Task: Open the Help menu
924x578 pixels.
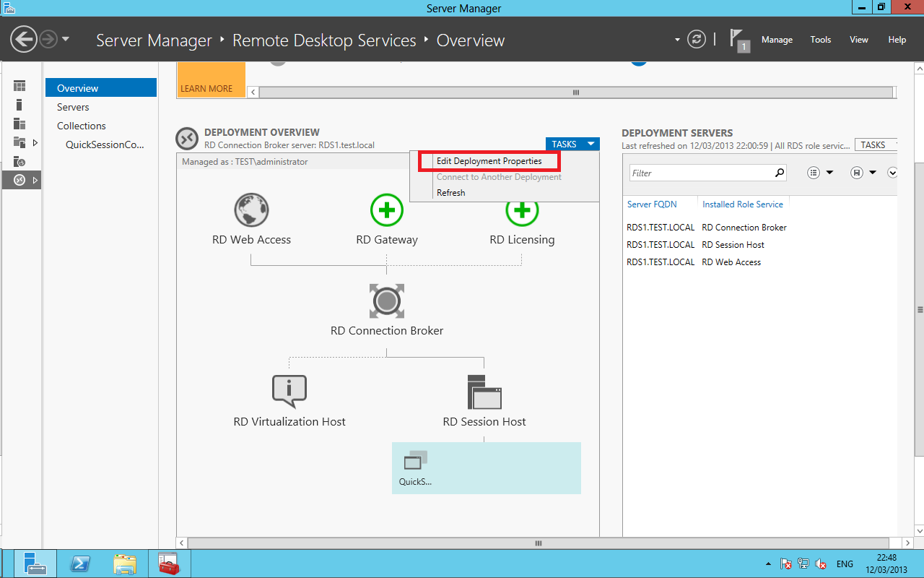Action: click(x=897, y=40)
